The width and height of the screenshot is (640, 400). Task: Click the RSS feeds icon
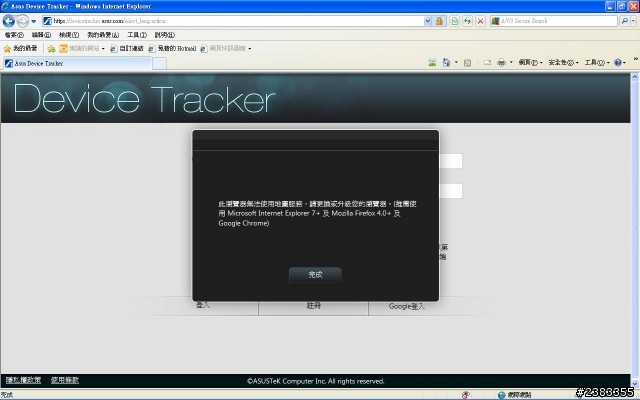[x=468, y=62]
